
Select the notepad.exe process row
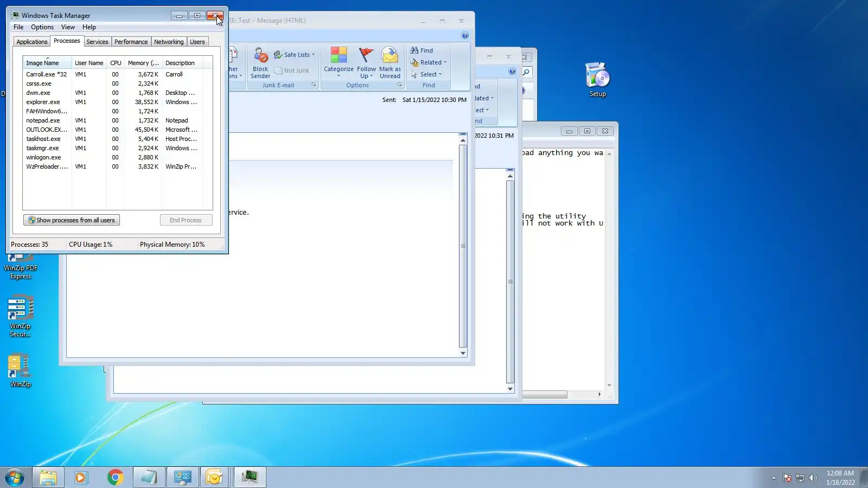coord(117,120)
